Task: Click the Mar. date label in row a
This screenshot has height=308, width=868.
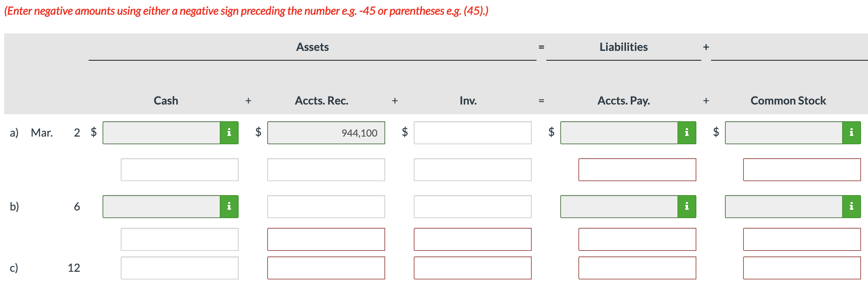Action: pyautogui.click(x=42, y=133)
